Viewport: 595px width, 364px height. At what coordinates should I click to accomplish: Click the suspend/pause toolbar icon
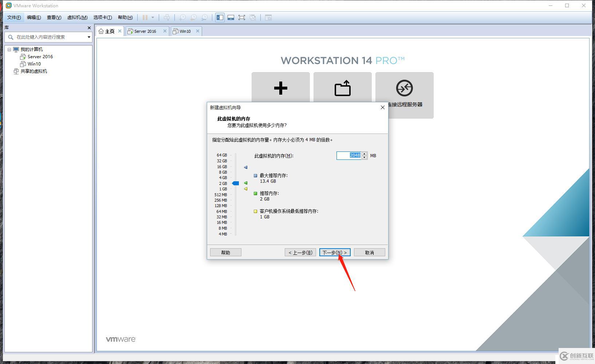145,17
